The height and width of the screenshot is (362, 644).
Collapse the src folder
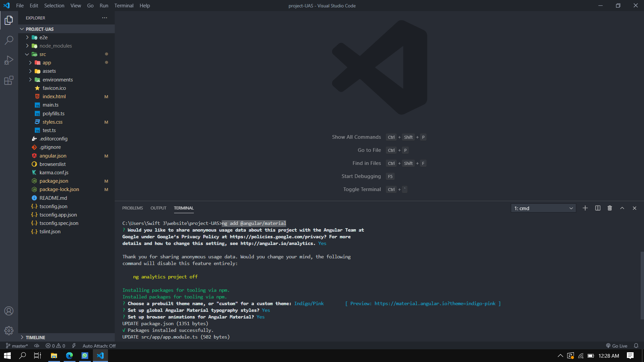pyautogui.click(x=66, y=54)
